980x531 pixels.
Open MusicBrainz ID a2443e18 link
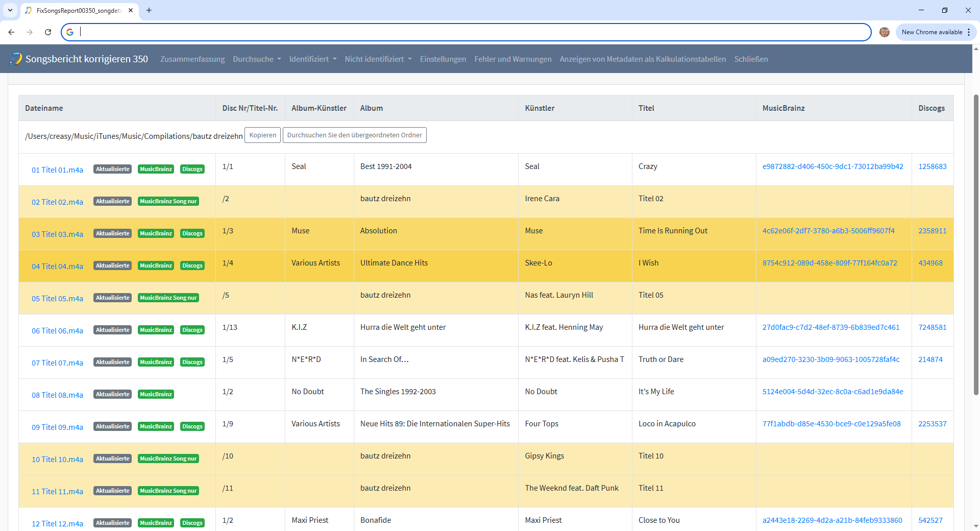pos(832,520)
